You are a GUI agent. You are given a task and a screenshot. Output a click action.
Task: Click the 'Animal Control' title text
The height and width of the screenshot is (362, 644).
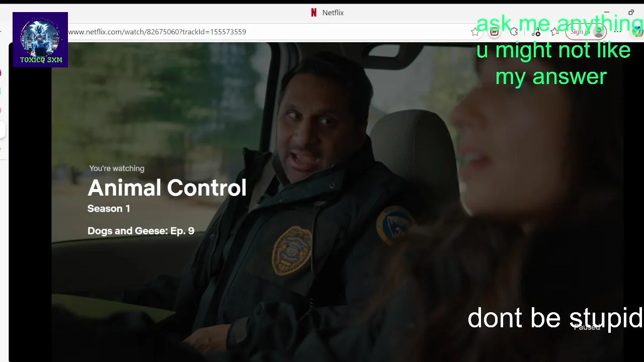[x=167, y=188]
